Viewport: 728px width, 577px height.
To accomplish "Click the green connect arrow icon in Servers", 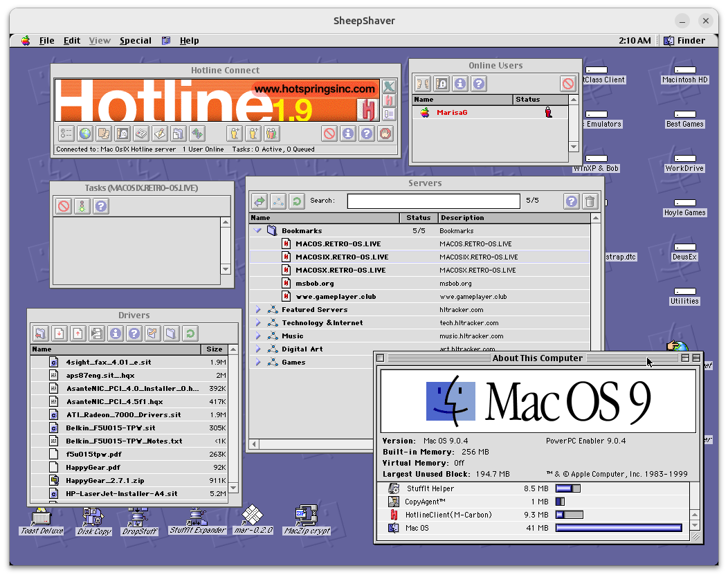I will (260, 201).
